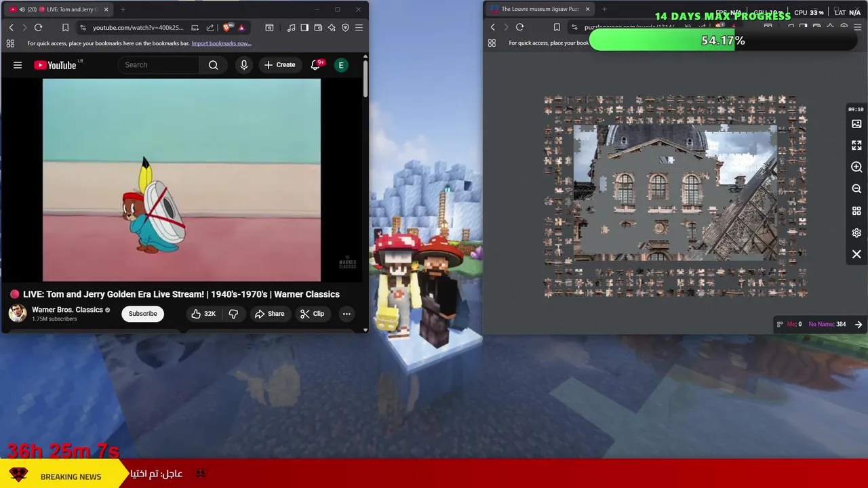Open a new tab in YouTube window
868x488 pixels.
[123, 9]
